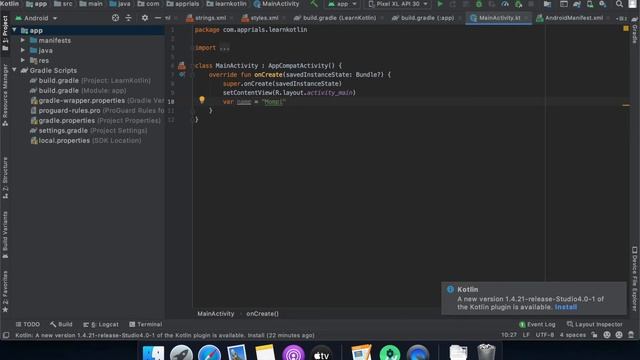Click the Collapse All icon in Project panel

(129, 18)
